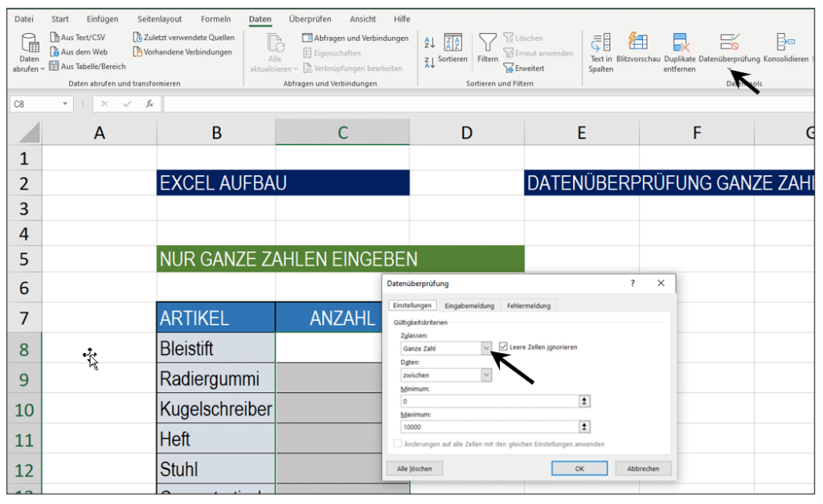Expand the Alle aktualisieren button
The height and width of the screenshot is (504, 823).
[x=274, y=52]
